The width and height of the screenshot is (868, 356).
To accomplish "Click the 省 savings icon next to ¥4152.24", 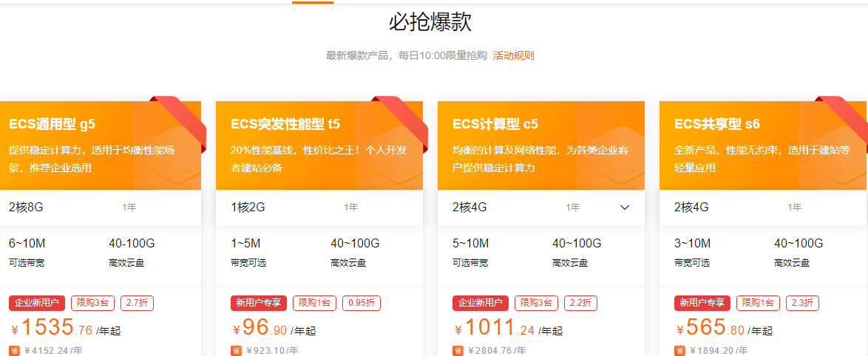I will pos(14,350).
